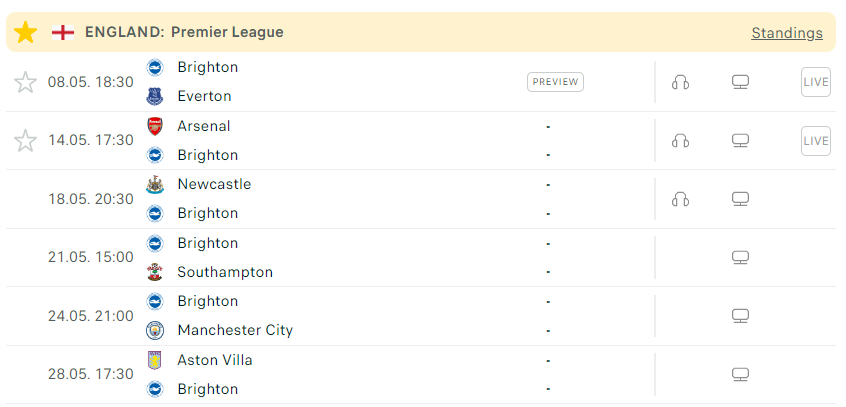Screen dimensions: 846x407
Task: Open LIVE badge for Arsenal vs Brighton
Action: (x=816, y=141)
